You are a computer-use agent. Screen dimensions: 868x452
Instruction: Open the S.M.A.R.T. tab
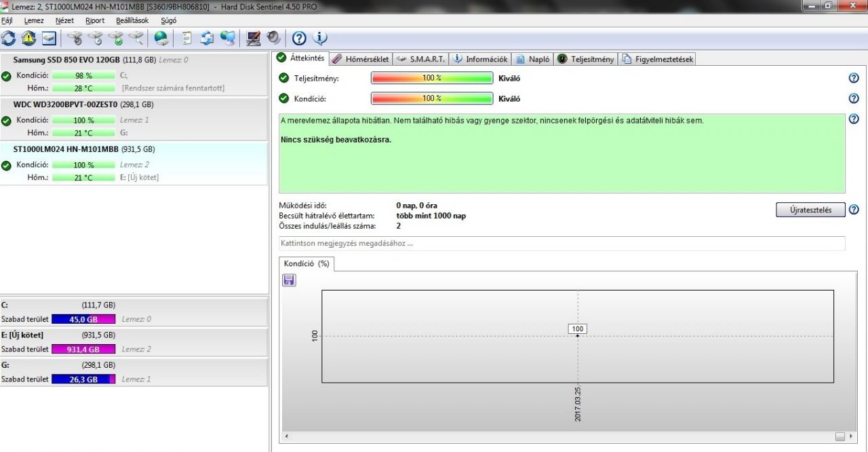coord(420,59)
